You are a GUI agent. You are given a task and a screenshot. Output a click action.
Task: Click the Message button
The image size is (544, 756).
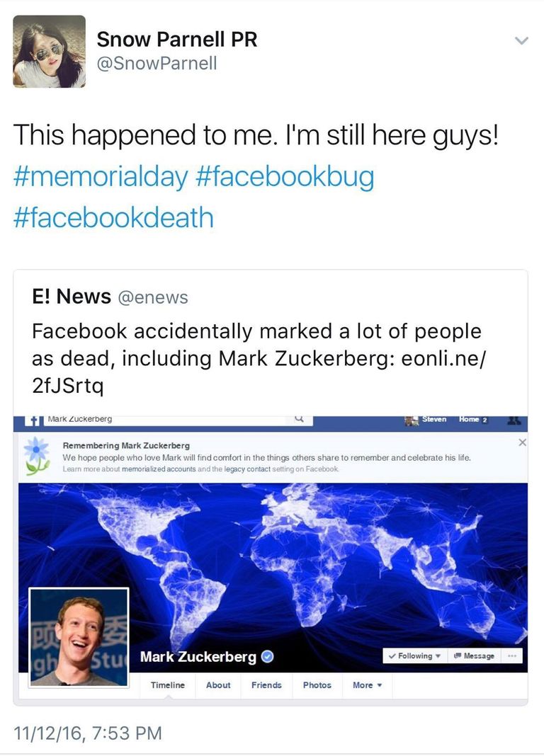coord(474,656)
